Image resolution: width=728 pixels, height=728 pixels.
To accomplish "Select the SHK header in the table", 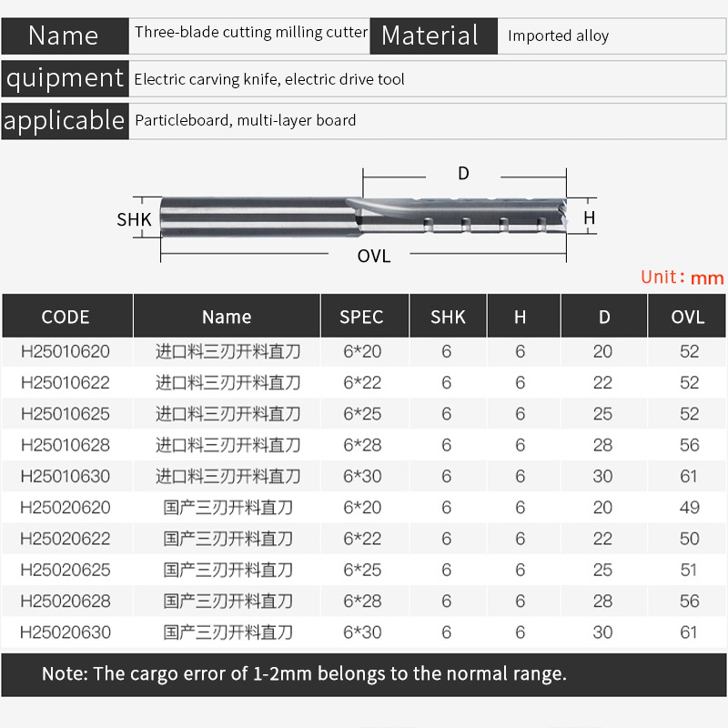I will point(447,317).
